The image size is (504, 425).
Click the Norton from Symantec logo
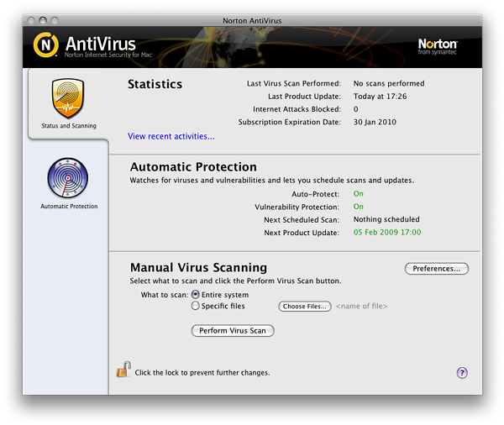[x=438, y=45]
